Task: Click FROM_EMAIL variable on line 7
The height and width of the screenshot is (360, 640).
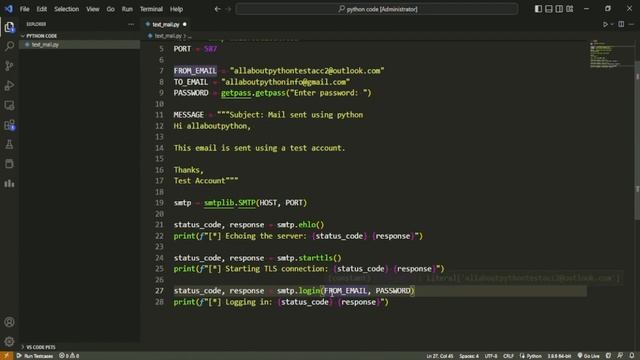Action: click(x=195, y=71)
